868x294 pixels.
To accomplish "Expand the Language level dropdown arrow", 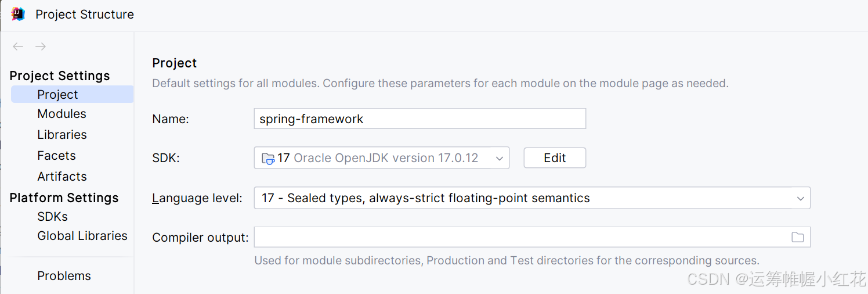I will click(800, 198).
